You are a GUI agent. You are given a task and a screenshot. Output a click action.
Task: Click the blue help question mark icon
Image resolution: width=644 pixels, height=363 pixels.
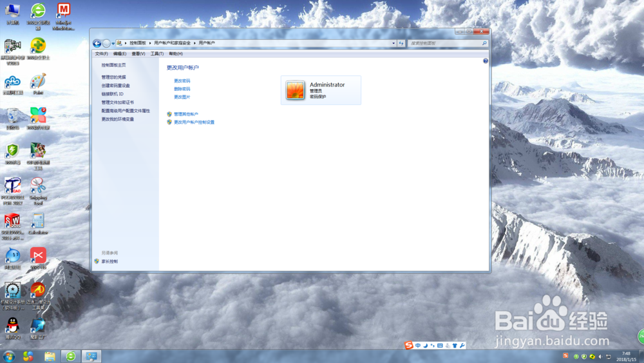(x=486, y=61)
